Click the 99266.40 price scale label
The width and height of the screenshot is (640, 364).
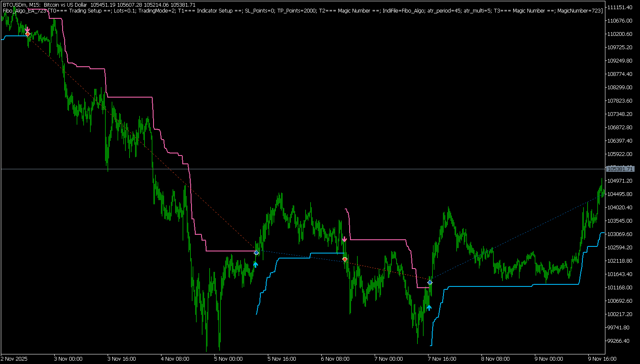pyautogui.click(x=619, y=341)
